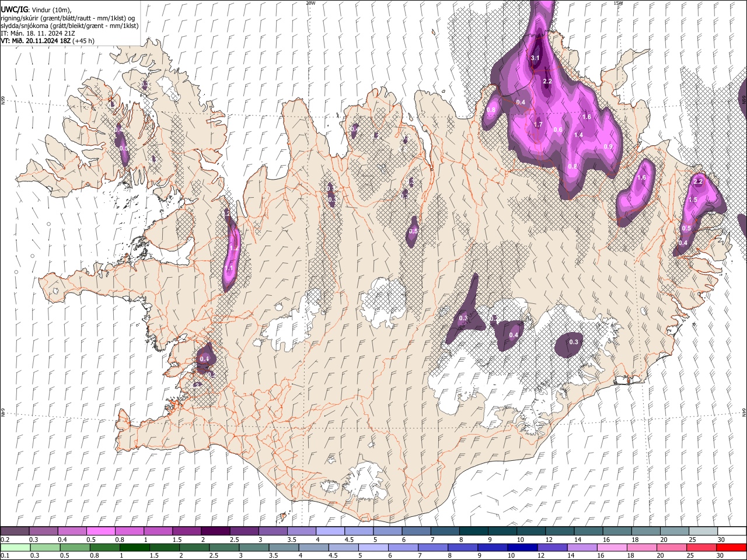Click the '12' label in the upper legend
Image resolution: width=747 pixels, height=560 pixels.
(548, 540)
